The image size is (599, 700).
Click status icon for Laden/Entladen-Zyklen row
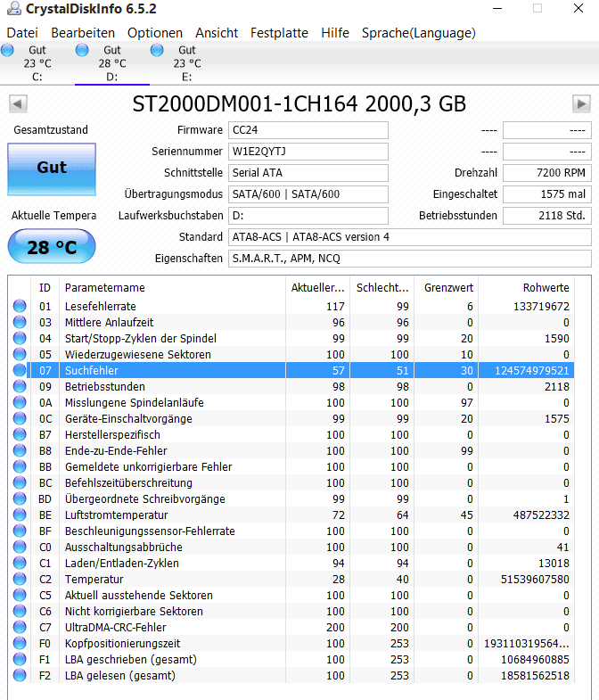tap(20, 563)
